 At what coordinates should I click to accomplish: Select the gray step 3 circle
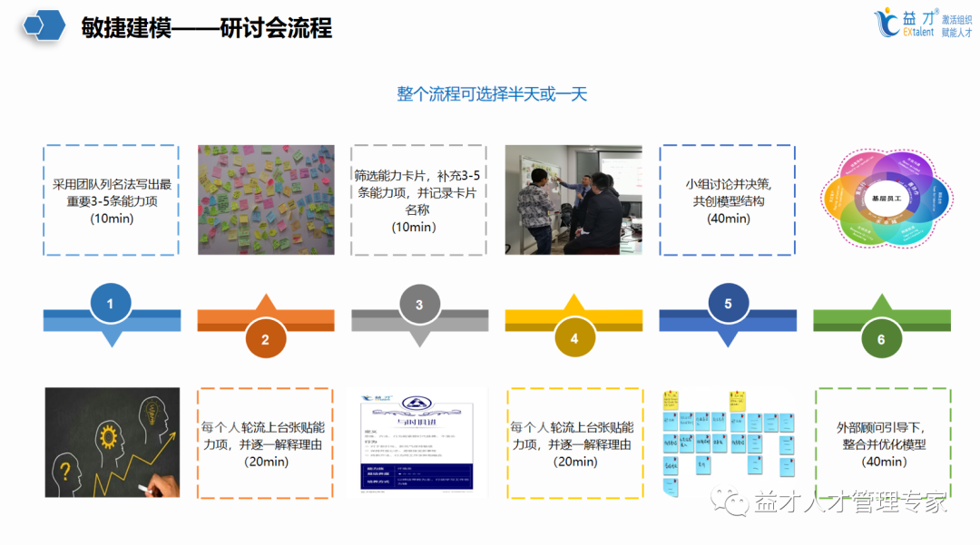coord(419,304)
